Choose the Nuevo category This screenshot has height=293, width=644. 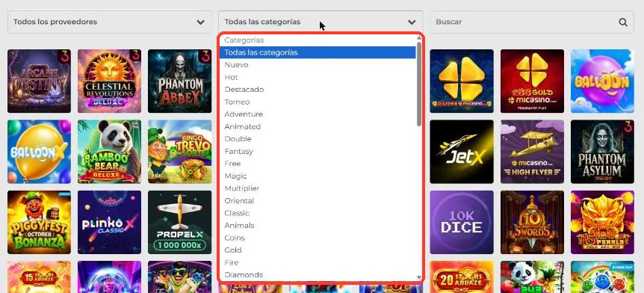coord(318,65)
